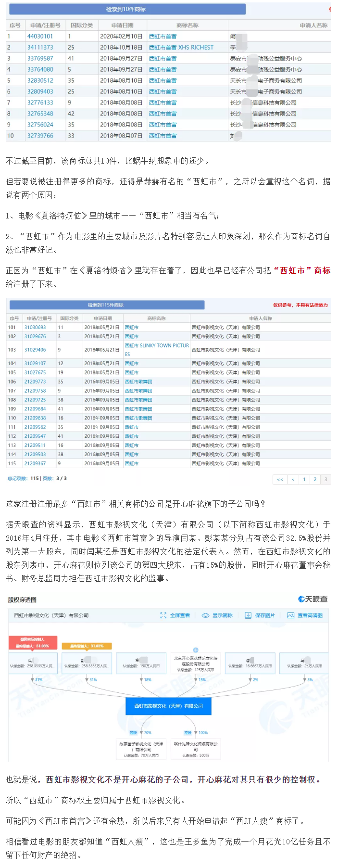Image resolution: width=338 pixels, height=868 pixels.
Task: Click the 显示简称 eye icon
Action: click(x=205, y=615)
